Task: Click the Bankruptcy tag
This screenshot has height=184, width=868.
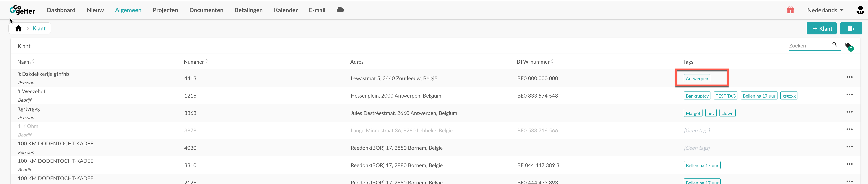Action: 697,96
